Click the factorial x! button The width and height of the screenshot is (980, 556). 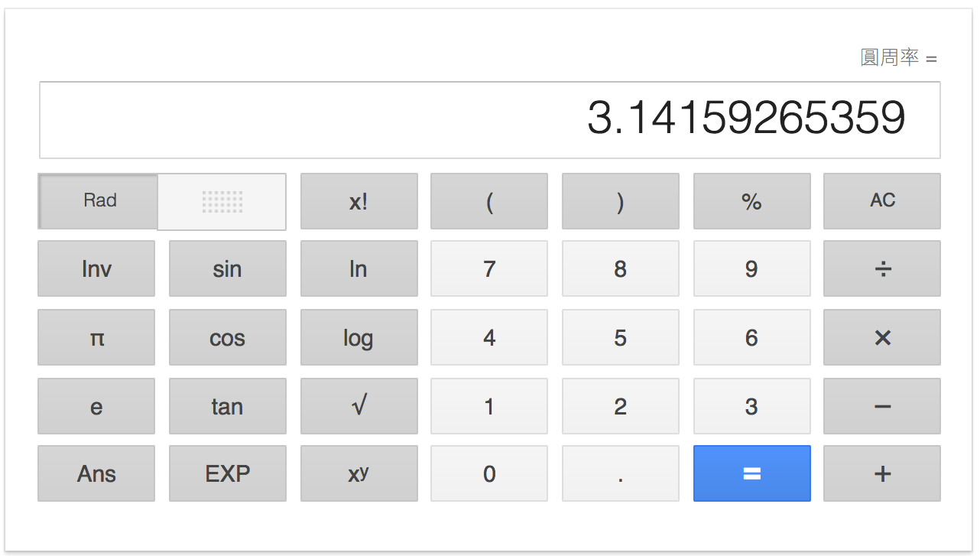click(359, 201)
